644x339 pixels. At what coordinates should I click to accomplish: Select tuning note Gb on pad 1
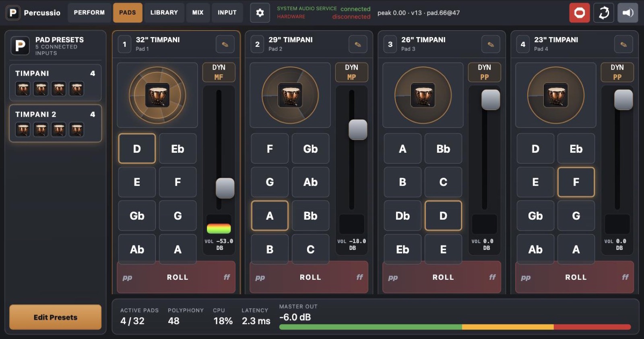137,216
